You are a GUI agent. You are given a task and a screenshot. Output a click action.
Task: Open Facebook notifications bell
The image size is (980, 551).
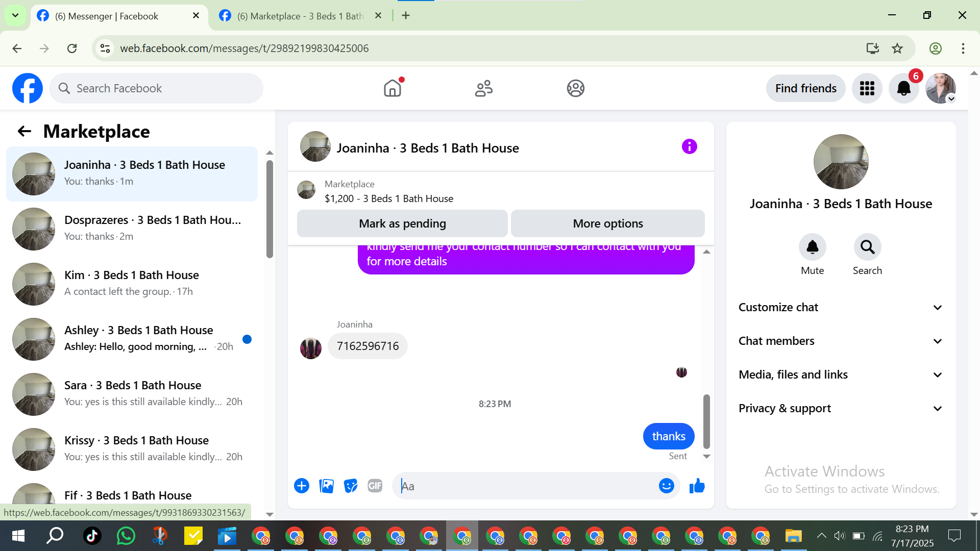coord(903,88)
